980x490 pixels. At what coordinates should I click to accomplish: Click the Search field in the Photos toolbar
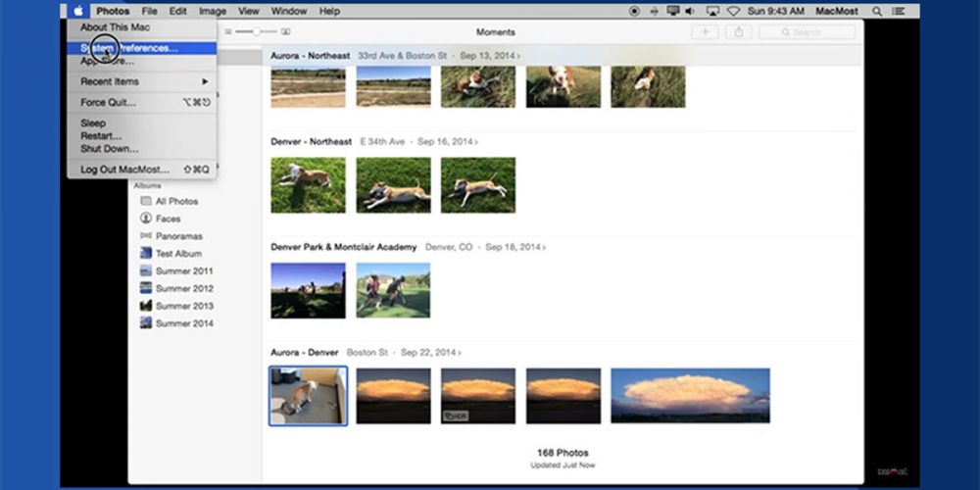tap(806, 32)
